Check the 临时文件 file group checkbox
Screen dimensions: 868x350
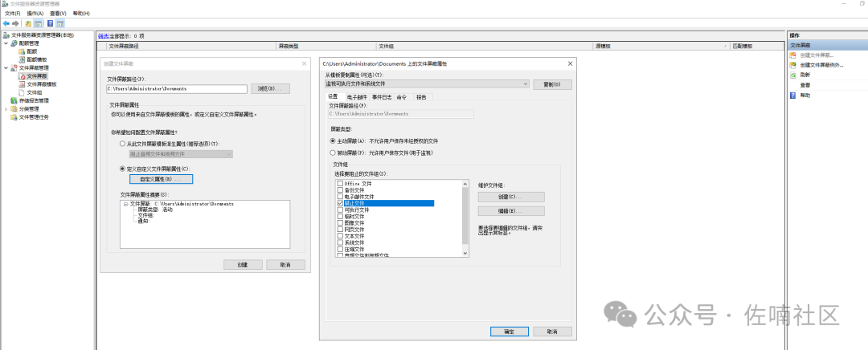click(340, 217)
